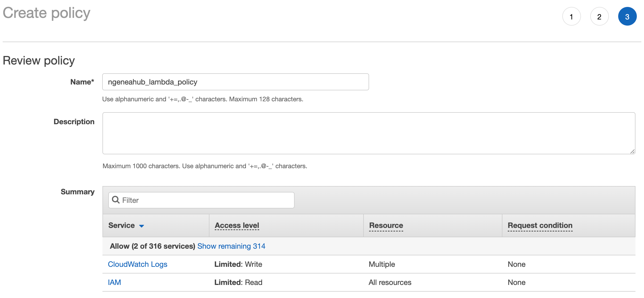Click the Access level column header
644x298 pixels.
(x=237, y=225)
